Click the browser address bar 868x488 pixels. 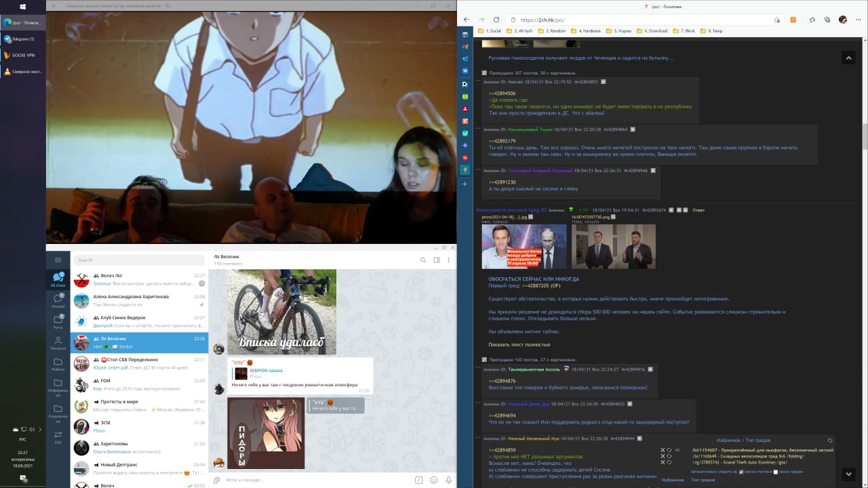(644, 20)
